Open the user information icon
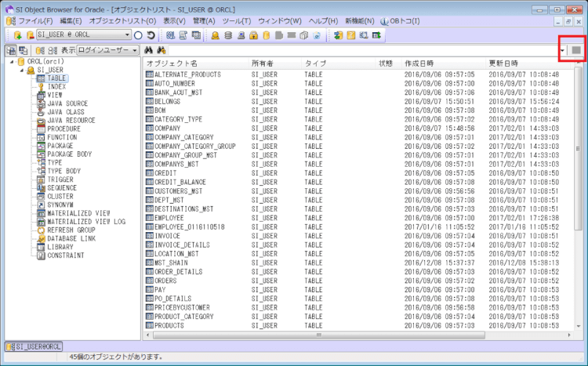Image resolution: width=588 pixels, height=366 pixels. tap(216, 35)
